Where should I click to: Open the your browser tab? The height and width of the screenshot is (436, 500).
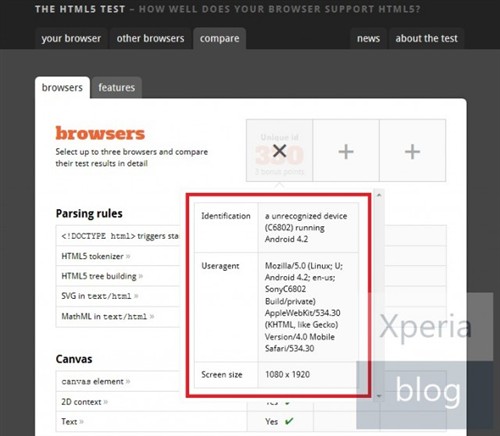pos(71,38)
